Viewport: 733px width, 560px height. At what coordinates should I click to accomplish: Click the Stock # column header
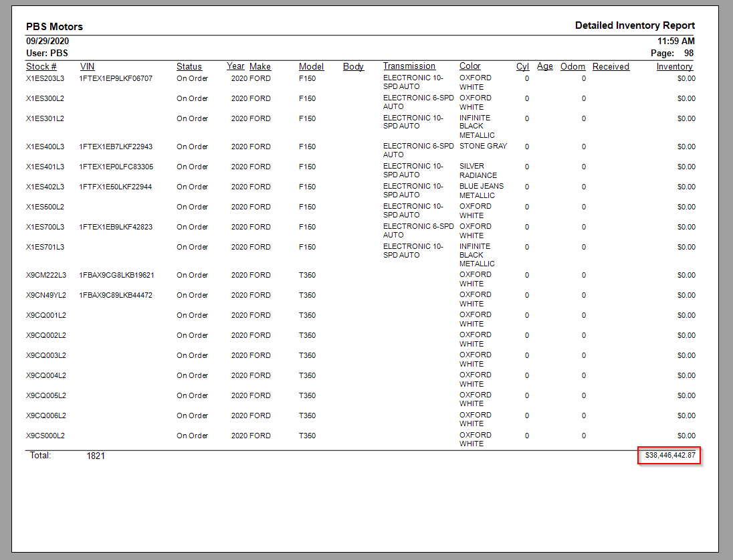click(41, 66)
